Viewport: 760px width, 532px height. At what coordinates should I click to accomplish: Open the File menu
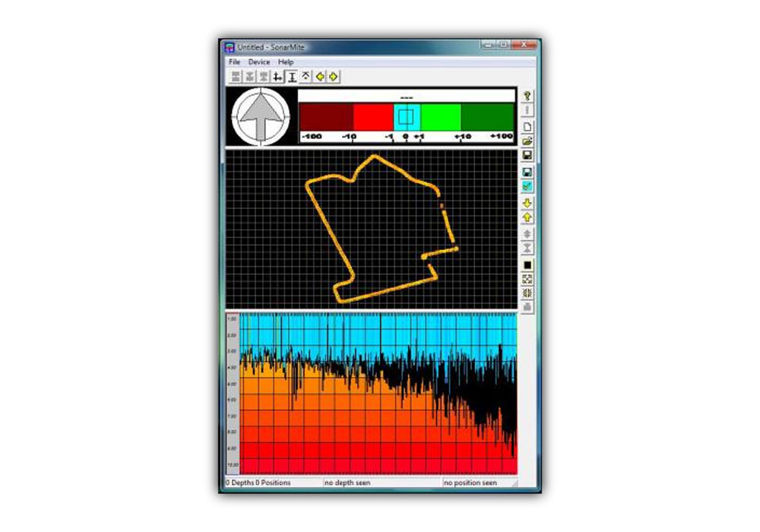pos(234,62)
